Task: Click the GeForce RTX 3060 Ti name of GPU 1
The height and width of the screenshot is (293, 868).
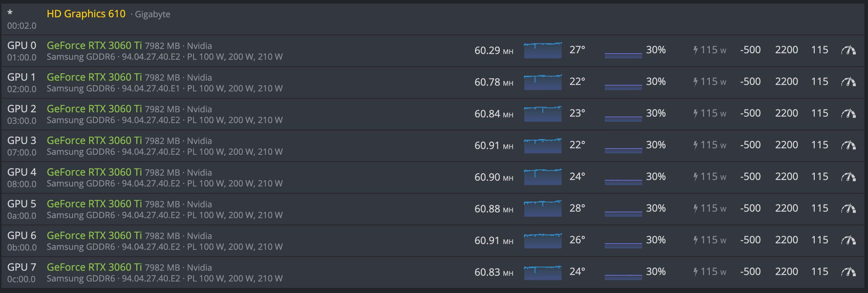Action: 94,77
